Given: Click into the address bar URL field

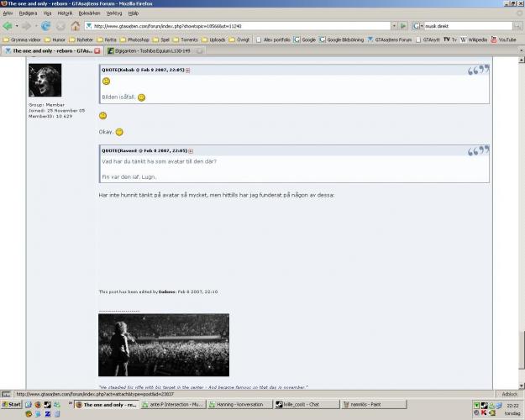Looking at the screenshot, I should coord(238,26).
